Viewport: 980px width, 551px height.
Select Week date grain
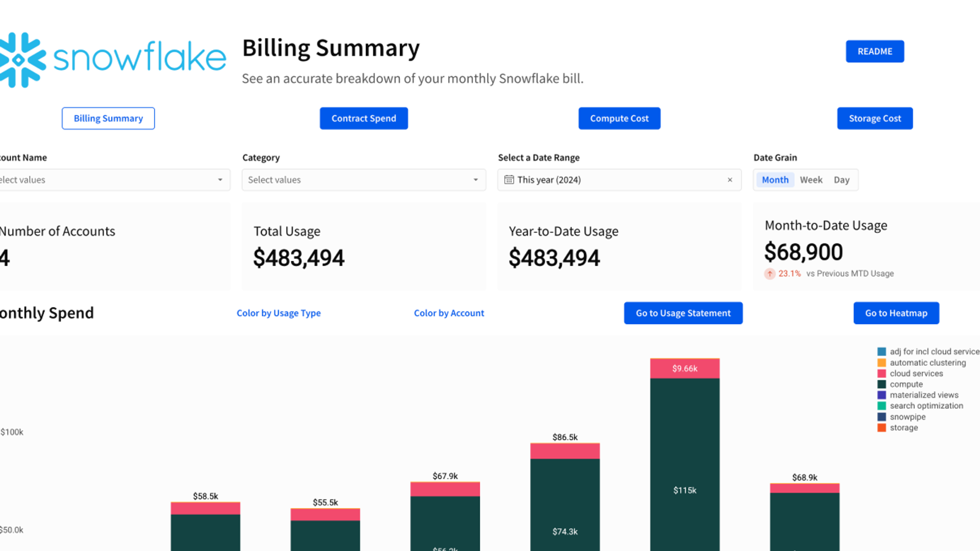pos(811,180)
